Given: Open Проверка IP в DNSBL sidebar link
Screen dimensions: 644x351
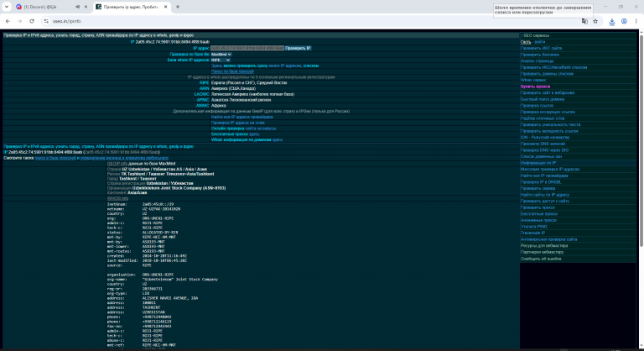Looking at the screenshot, I should click(x=541, y=182).
